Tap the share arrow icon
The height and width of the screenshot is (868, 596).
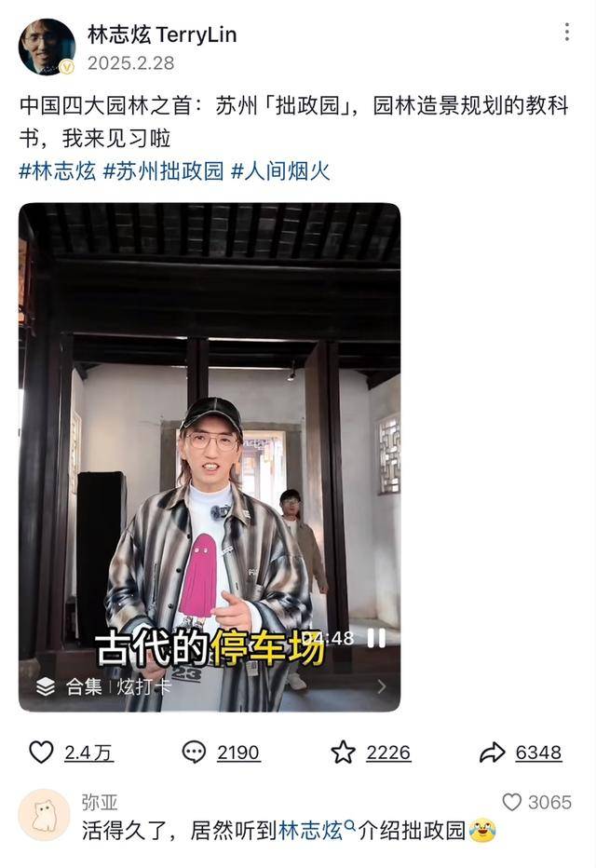click(492, 753)
